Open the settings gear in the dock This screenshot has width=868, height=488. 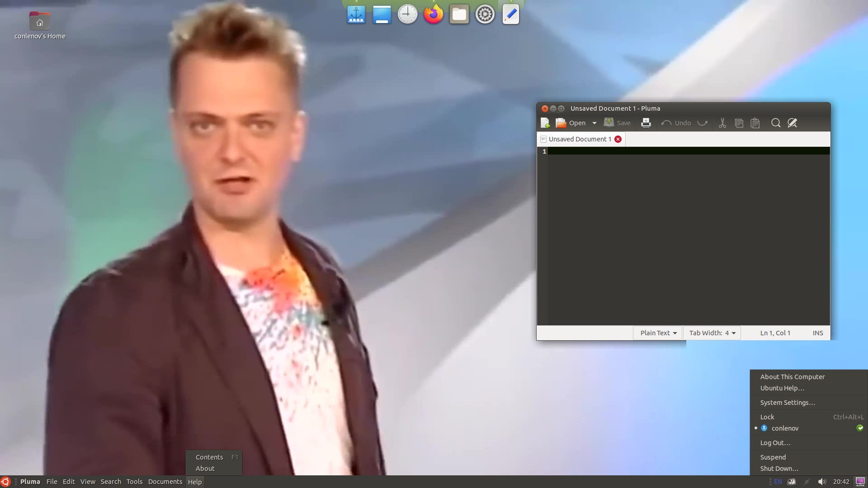click(485, 14)
